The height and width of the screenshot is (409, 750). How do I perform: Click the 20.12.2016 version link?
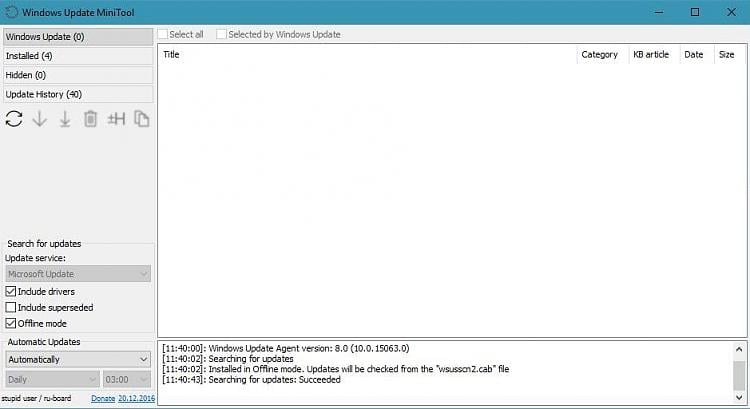click(136, 398)
